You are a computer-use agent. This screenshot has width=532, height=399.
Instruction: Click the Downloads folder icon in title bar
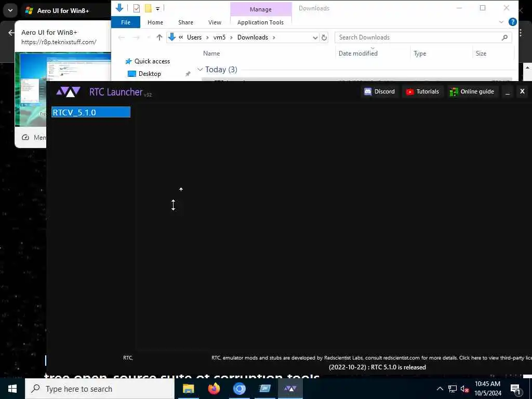pos(119,8)
